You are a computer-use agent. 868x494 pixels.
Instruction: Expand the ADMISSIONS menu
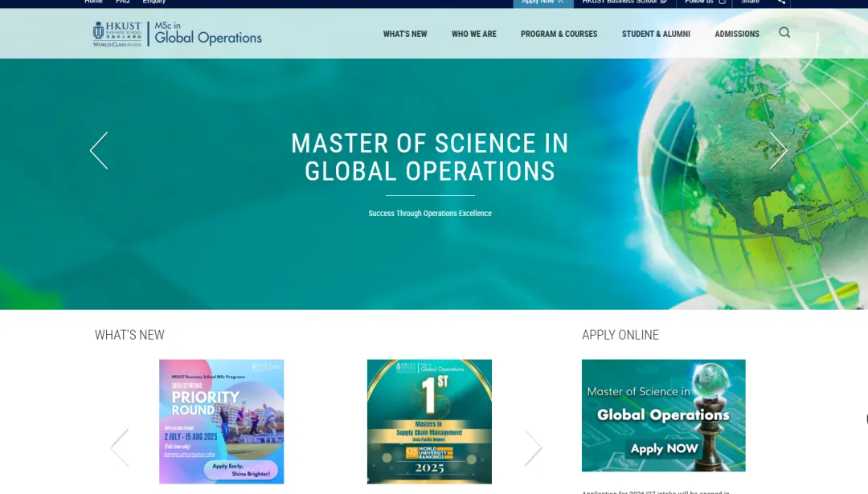click(x=736, y=34)
